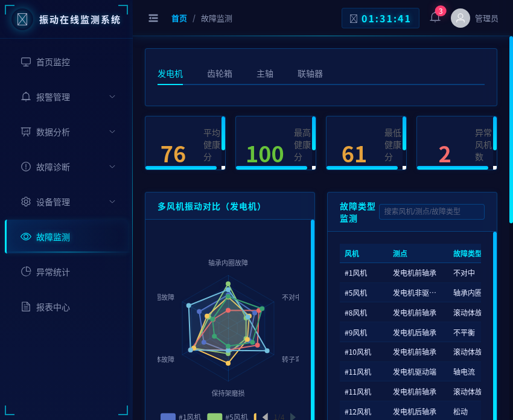
Task: Click the #8风机 row in fault table
Action: [410, 313]
